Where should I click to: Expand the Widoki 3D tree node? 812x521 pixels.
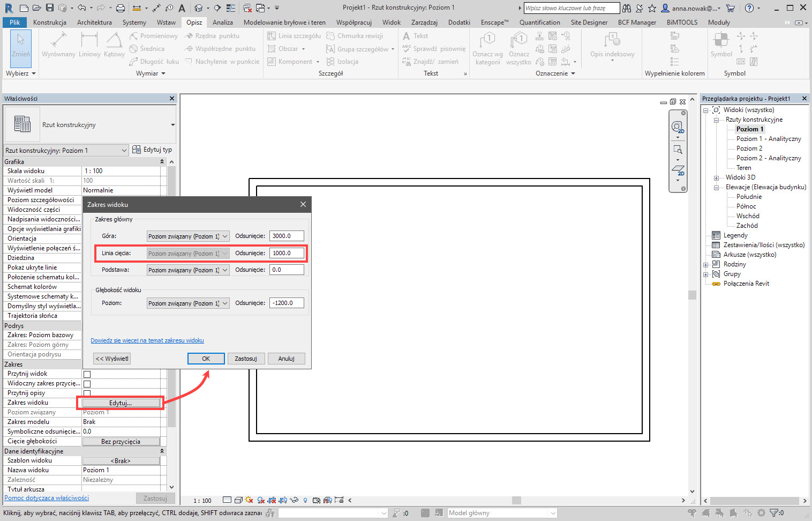pyautogui.click(x=716, y=178)
